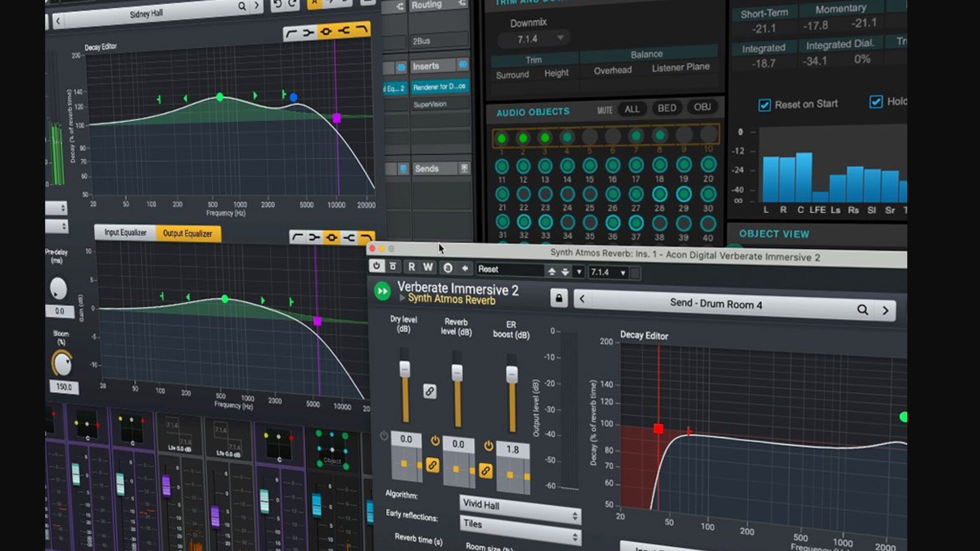
Task: Select low-shelf filter icon above Sidney Hall Decay Editor
Action: 308,33
